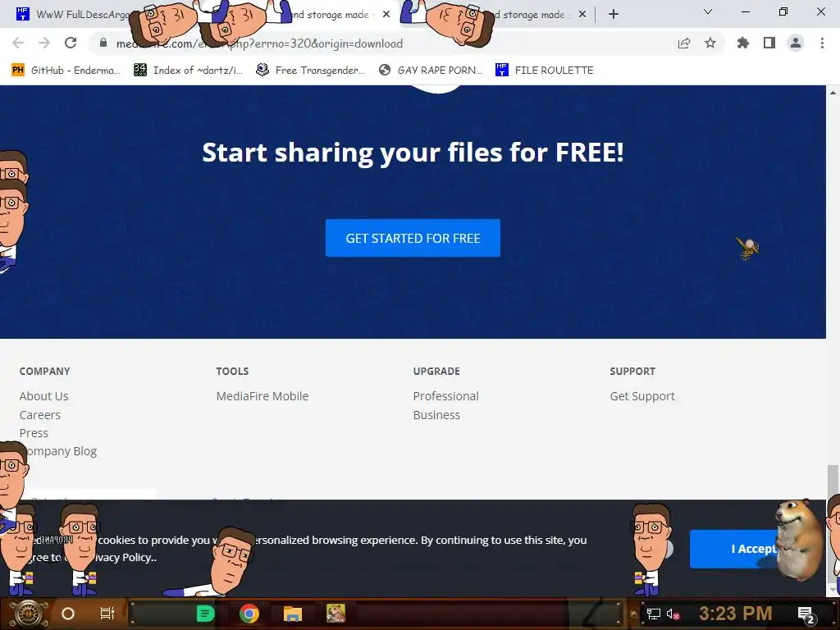The height and width of the screenshot is (630, 840).
Task: Open Google Chrome from taskbar
Action: click(249, 614)
